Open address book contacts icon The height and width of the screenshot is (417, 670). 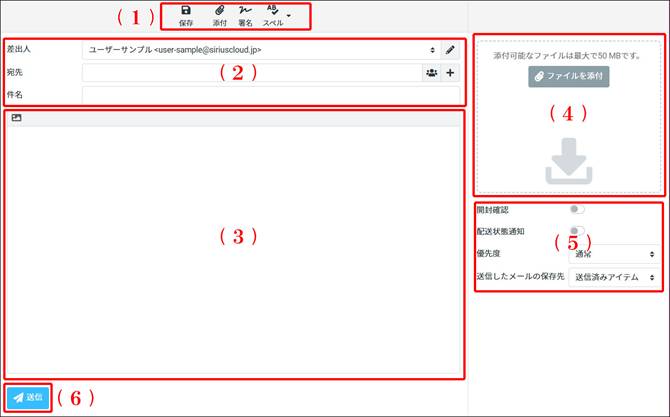point(432,73)
